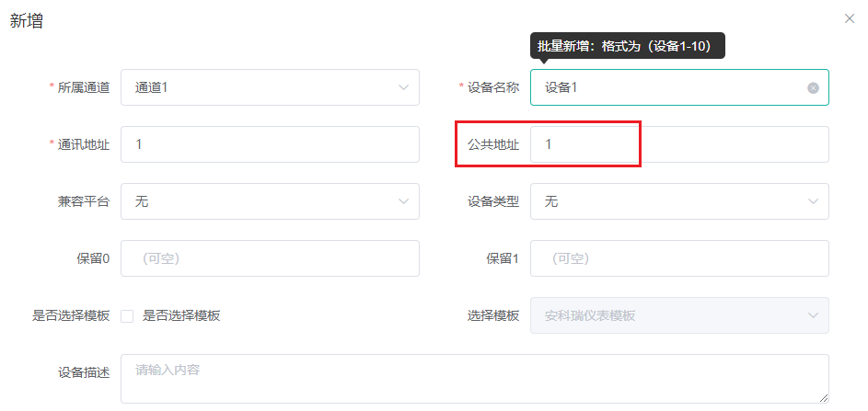868x411 pixels.
Task: Click the 是否选择模板 text beside the checkbox
Action: click(x=181, y=316)
